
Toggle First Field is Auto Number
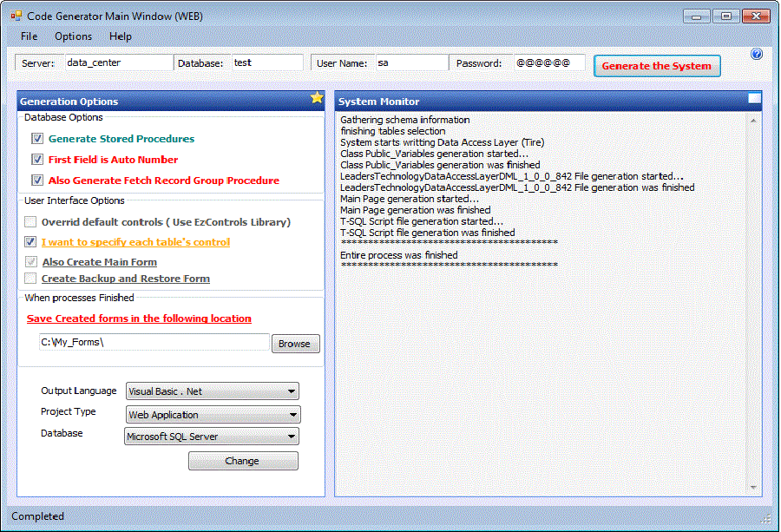pyautogui.click(x=37, y=160)
